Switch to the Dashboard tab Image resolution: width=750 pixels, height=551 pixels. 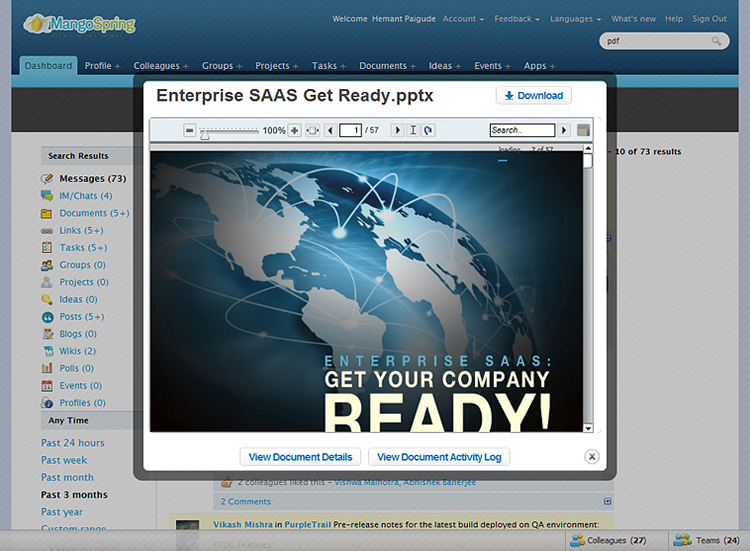[x=48, y=66]
